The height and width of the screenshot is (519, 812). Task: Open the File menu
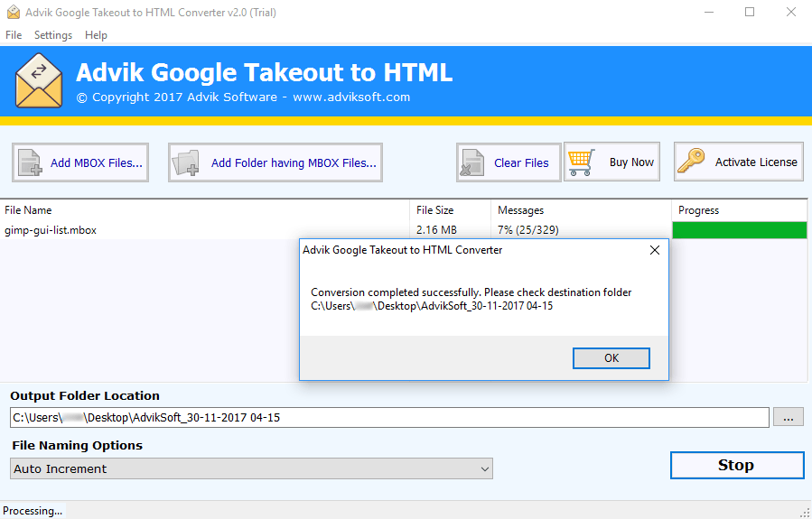pyautogui.click(x=14, y=35)
